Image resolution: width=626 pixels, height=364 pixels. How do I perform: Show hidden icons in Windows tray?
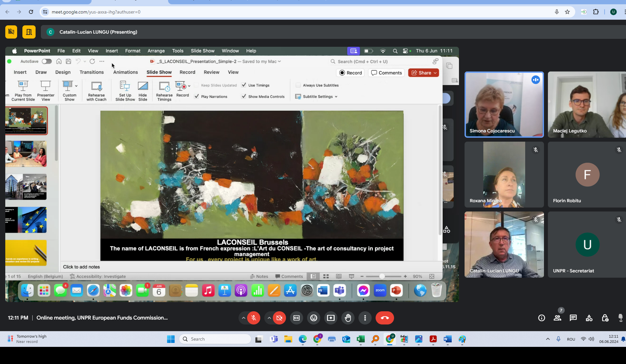pyautogui.click(x=548, y=339)
